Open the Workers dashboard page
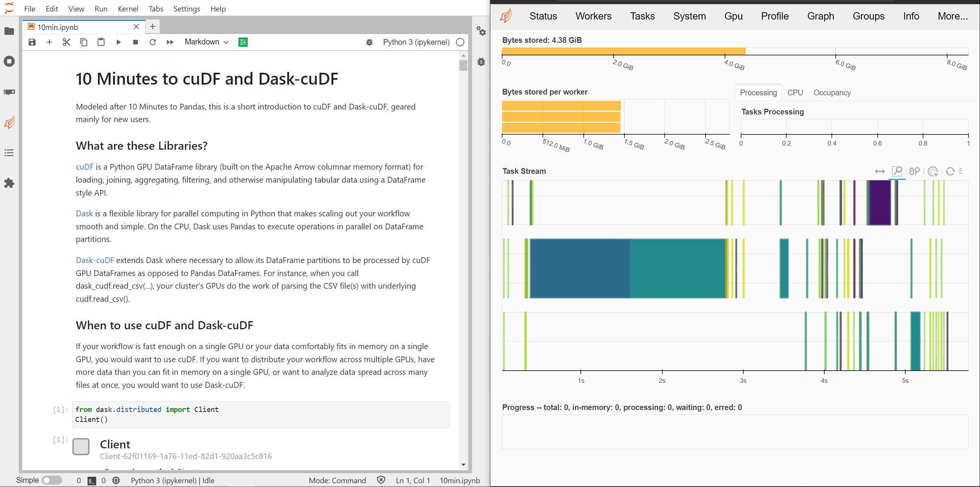980x487 pixels. pyautogui.click(x=593, y=16)
